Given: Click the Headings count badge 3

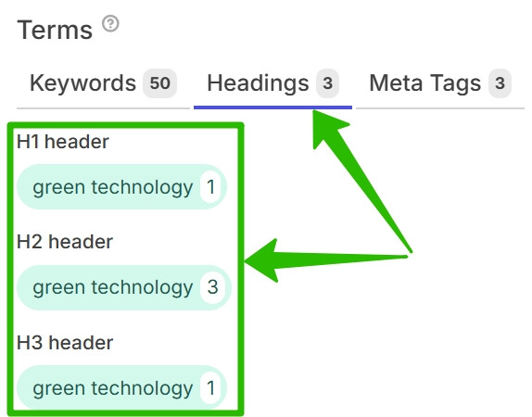Looking at the screenshot, I should pos(327,83).
